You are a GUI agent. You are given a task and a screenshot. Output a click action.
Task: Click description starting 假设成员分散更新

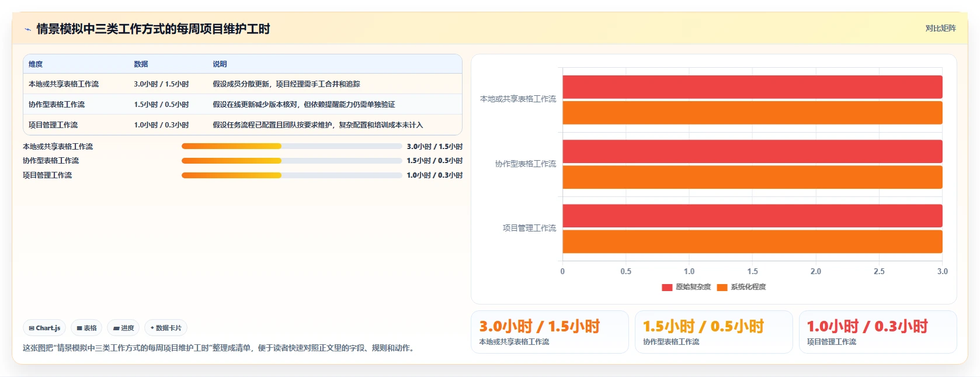(x=286, y=84)
